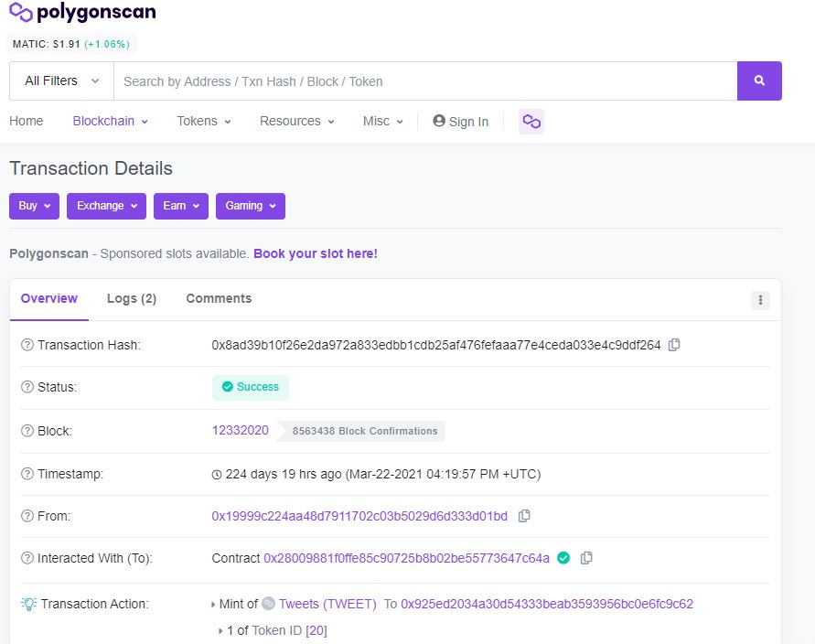Click the Polygonscan logo
This screenshot has width=815, height=644.
click(82, 13)
